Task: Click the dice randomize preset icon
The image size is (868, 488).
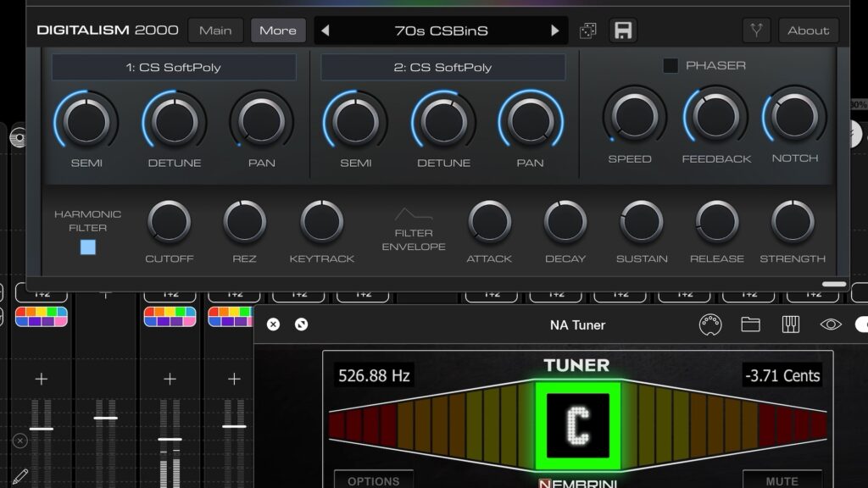Action: [x=587, y=30]
